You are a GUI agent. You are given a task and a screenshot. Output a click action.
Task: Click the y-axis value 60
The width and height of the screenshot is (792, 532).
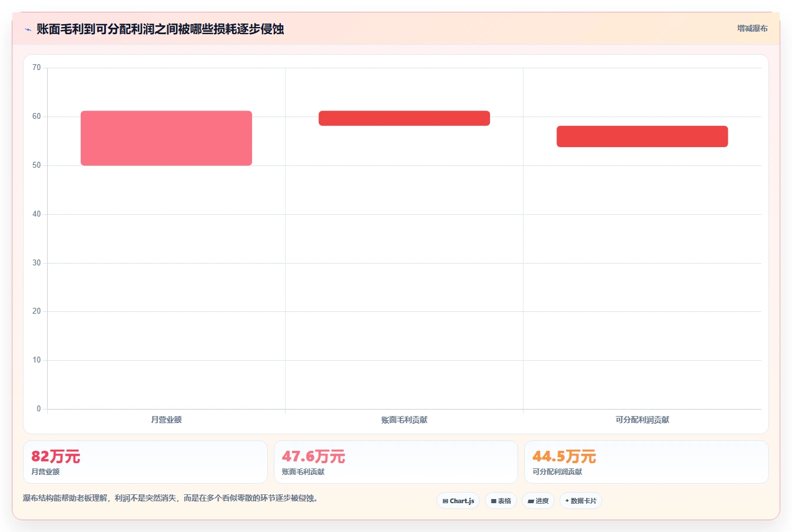click(x=37, y=117)
